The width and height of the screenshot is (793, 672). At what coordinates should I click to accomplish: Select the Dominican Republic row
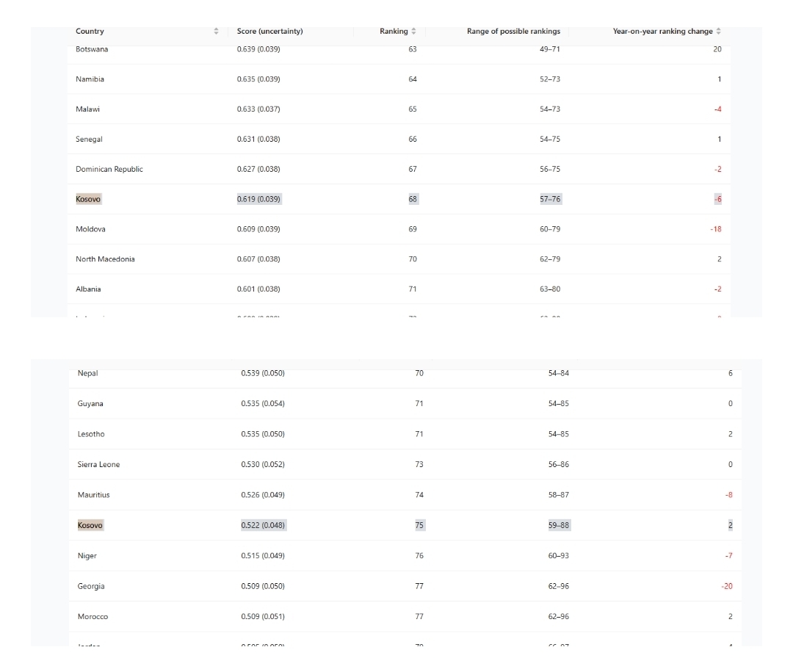click(399, 169)
